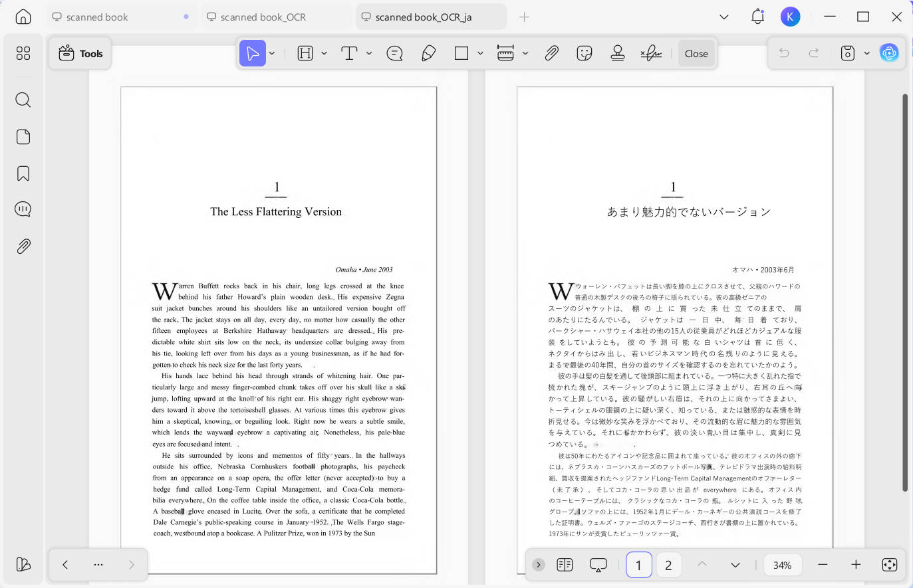Open the sticker tool
Viewport: 913px width, 588px height.
(x=585, y=54)
